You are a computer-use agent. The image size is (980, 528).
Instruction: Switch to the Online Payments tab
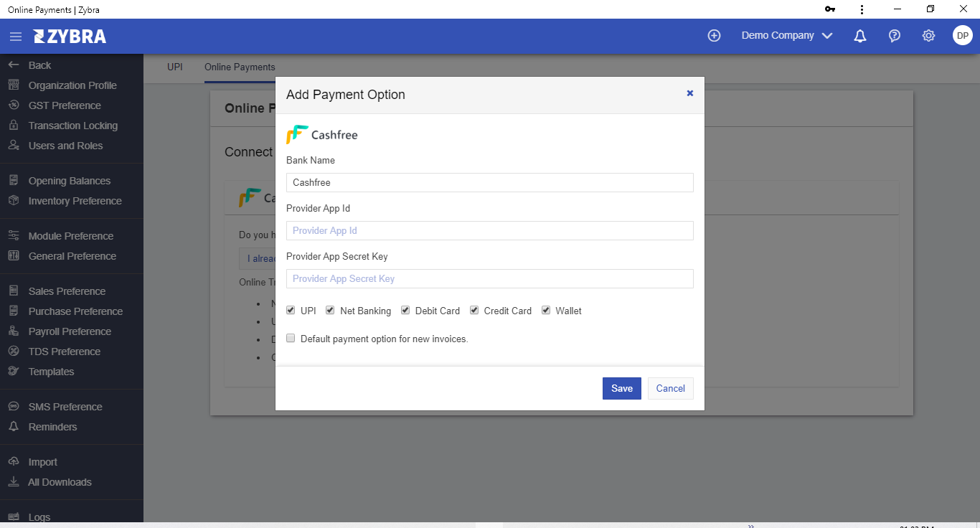[240, 67]
